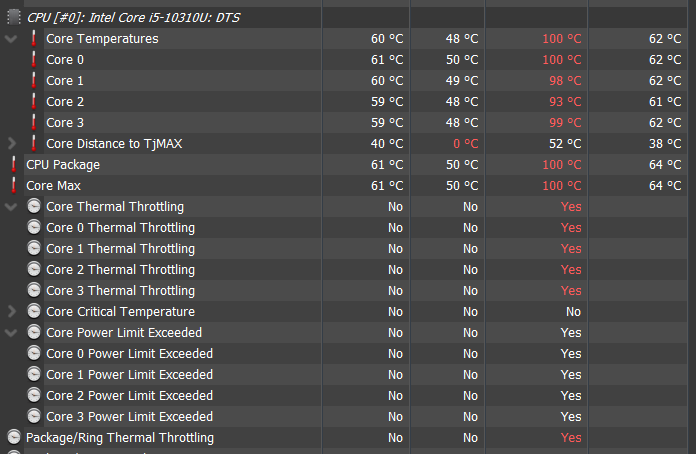Screen dimensions: 696x454
Task: Click the 49 °C minimum value for Core 1
Action: click(x=462, y=81)
